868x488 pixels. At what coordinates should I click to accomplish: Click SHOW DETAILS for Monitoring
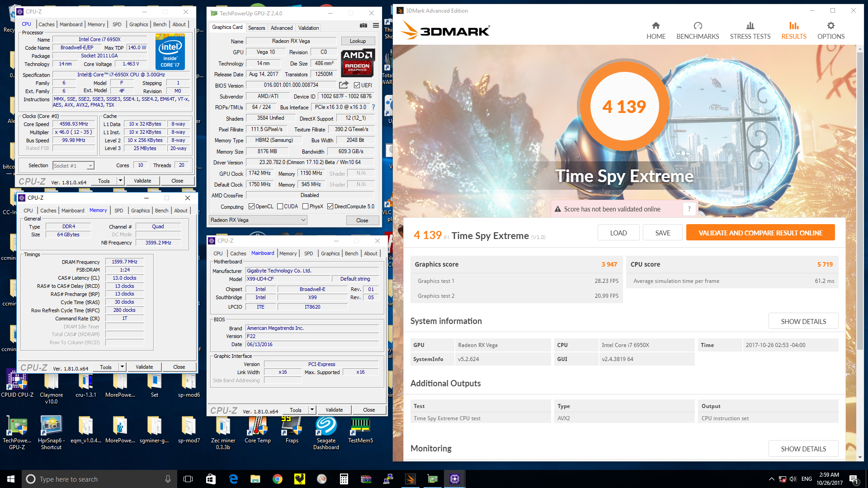tap(803, 449)
